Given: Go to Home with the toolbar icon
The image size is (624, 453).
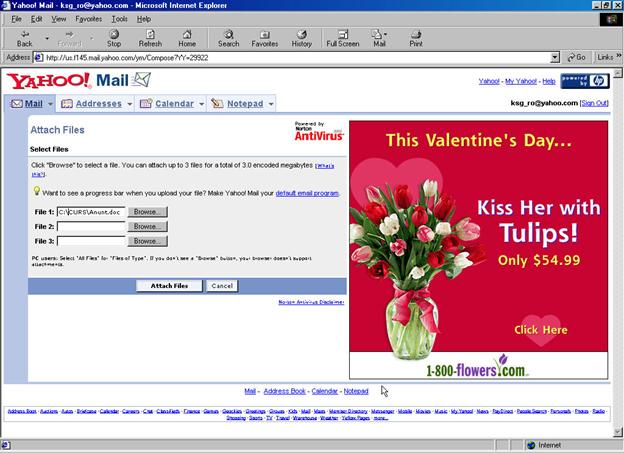Looking at the screenshot, I should (x=187, y=39).
